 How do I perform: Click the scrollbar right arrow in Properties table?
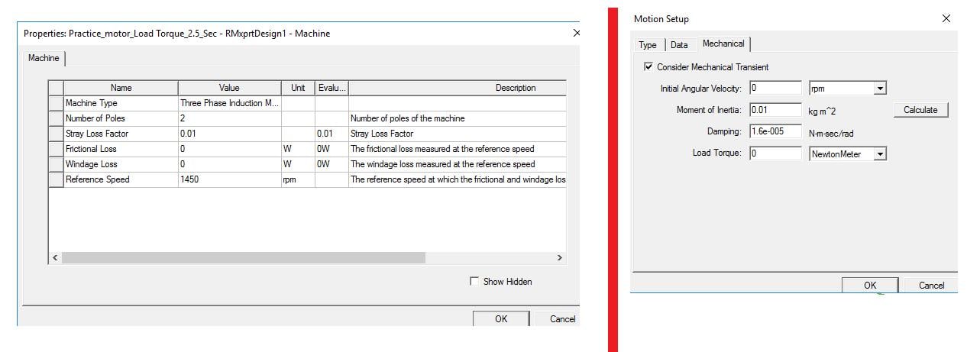point(559,258)
